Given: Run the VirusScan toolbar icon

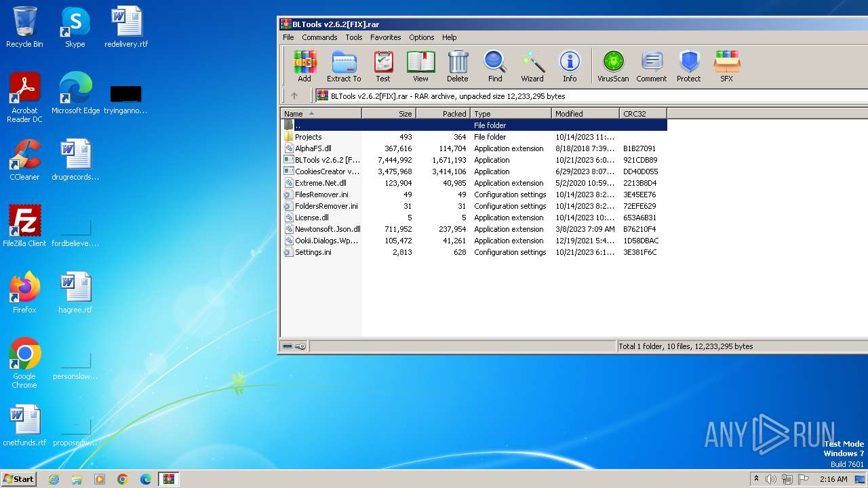Looking at the screenshot, I should pos(613,66).
